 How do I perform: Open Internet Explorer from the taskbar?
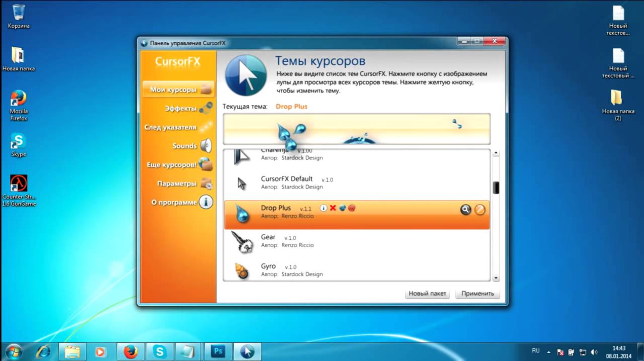(x=43, y=351)
